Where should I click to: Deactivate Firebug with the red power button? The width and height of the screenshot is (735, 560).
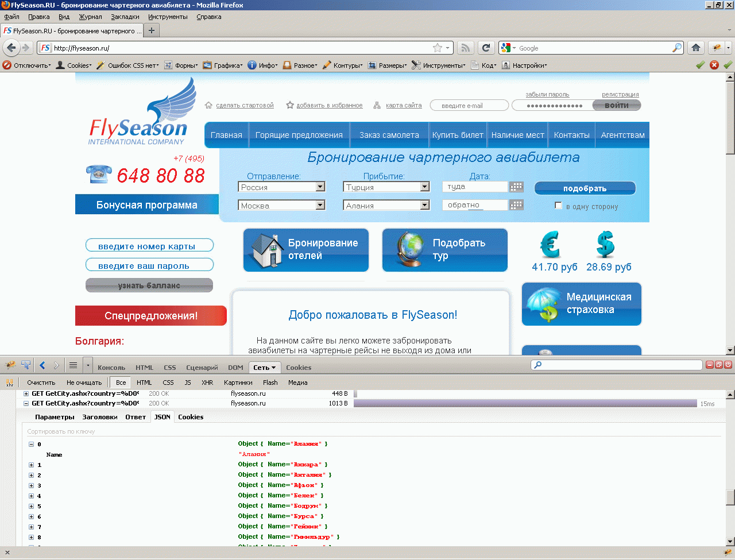click(728, 365)
